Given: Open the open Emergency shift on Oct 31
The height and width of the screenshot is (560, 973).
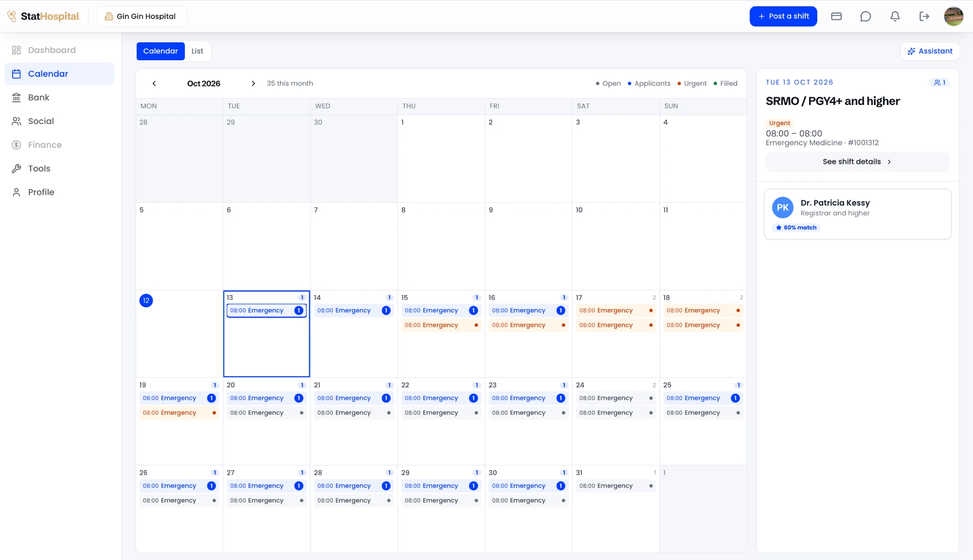Looking at the screenshot, I should tap(616, 486).
